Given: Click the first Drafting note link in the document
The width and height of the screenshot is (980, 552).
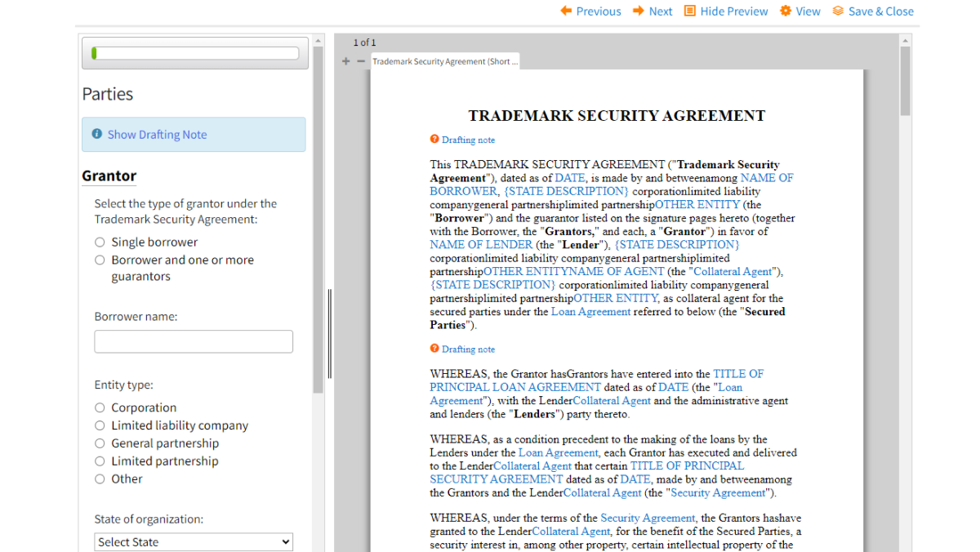Looking at the screenshot, I should (x=468, y=140).
